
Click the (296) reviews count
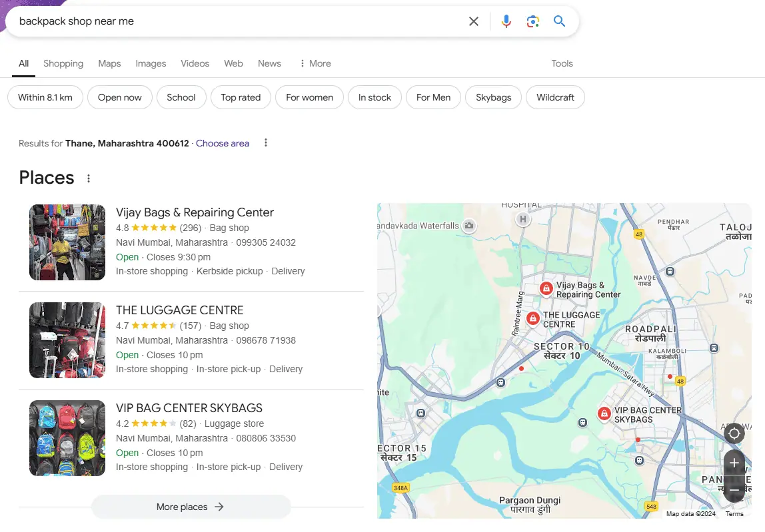191,228
